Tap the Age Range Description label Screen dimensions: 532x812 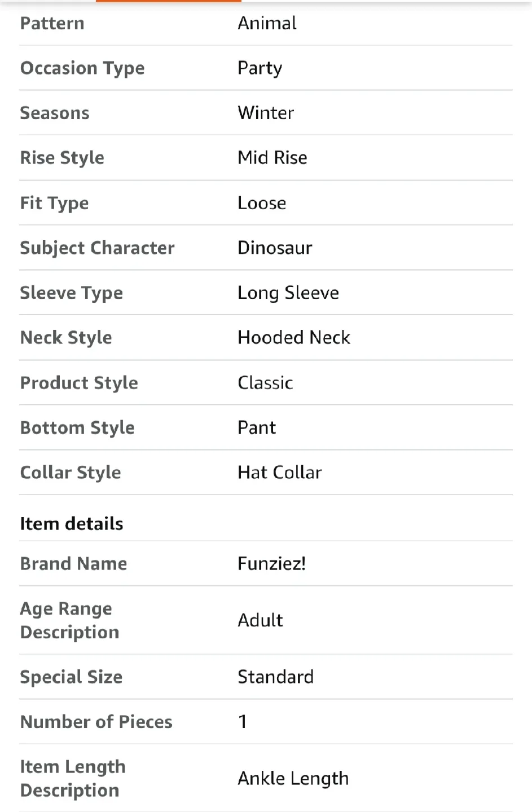(x=70, y=620)
